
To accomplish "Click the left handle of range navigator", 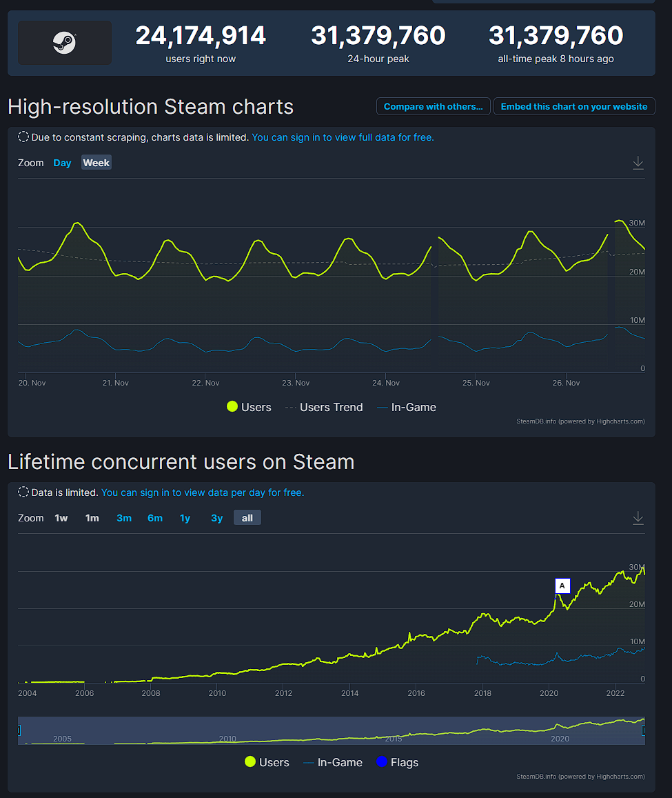I will [x=19, y=730].
